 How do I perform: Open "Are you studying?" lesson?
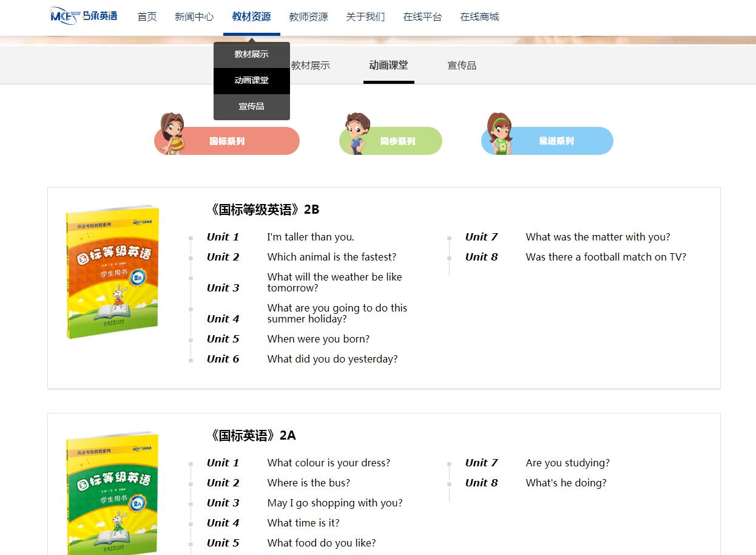coord(568,463)
